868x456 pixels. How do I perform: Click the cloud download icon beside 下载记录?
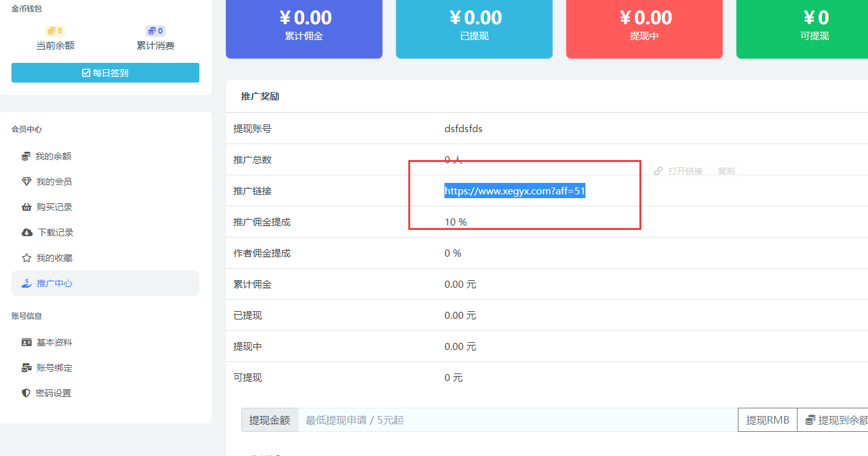27,232
